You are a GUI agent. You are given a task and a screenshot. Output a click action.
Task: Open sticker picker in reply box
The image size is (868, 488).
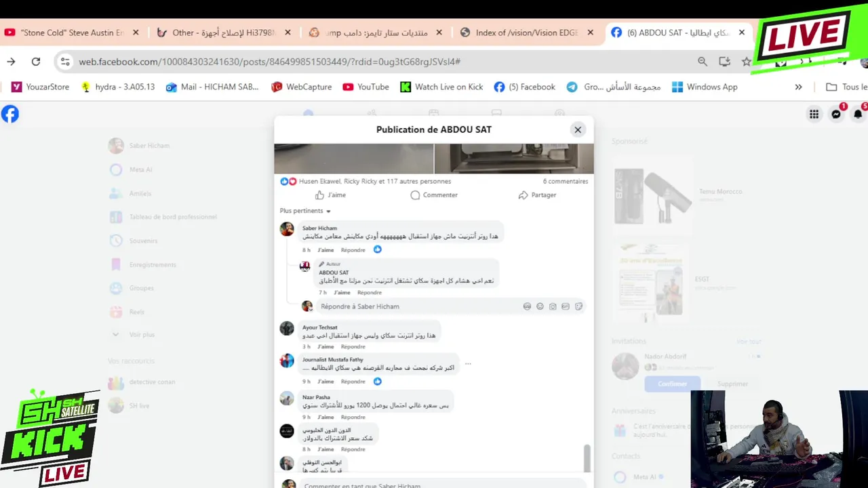pyautogui.click(x=578, y=306)
